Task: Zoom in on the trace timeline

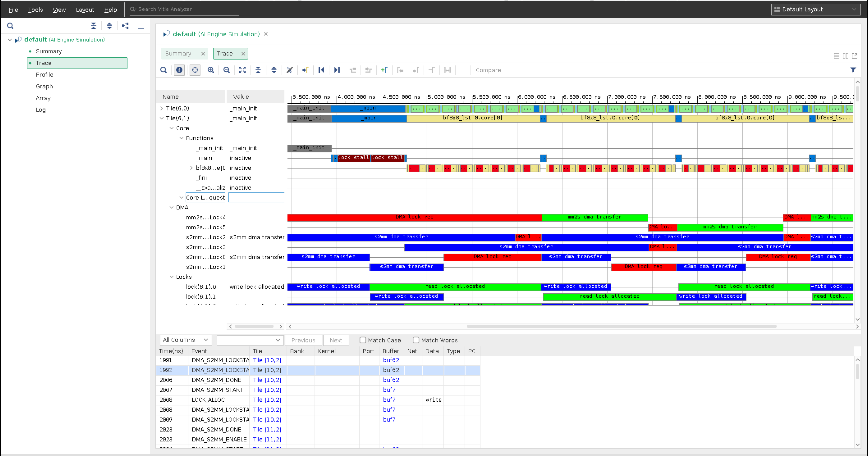Action: (211, 70)
